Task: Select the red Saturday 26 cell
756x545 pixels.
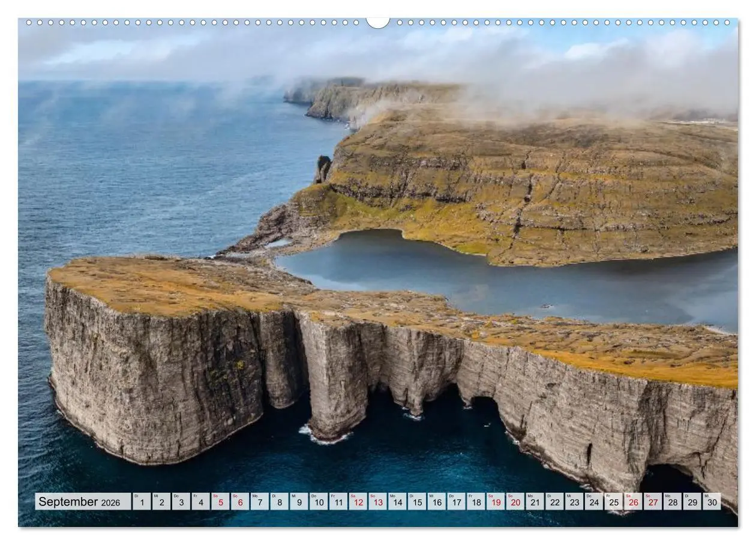Action: coord(632,502)
